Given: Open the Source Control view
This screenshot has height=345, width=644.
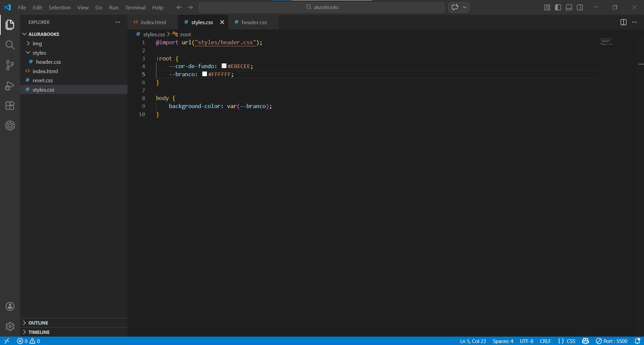Looking at the screenshot, I should tap(10, 65).
